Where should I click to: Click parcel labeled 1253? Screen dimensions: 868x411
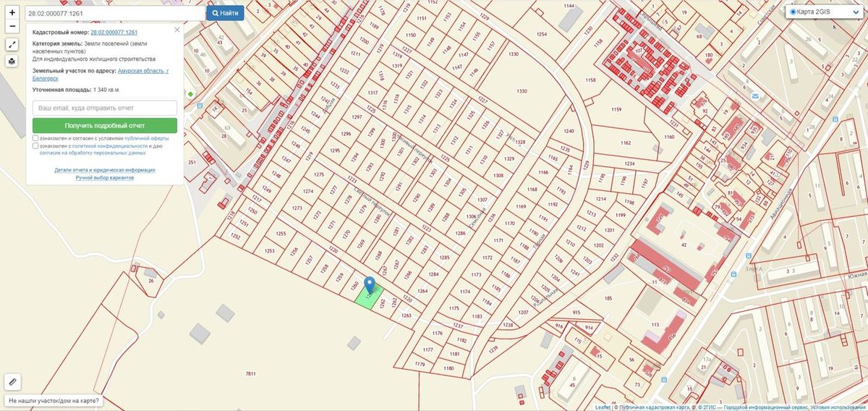[x=270, y=251]
